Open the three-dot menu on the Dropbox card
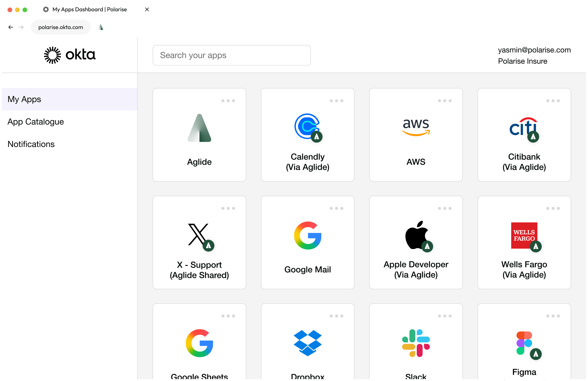Viewport: 588px width, 381px height. (336, 316)
